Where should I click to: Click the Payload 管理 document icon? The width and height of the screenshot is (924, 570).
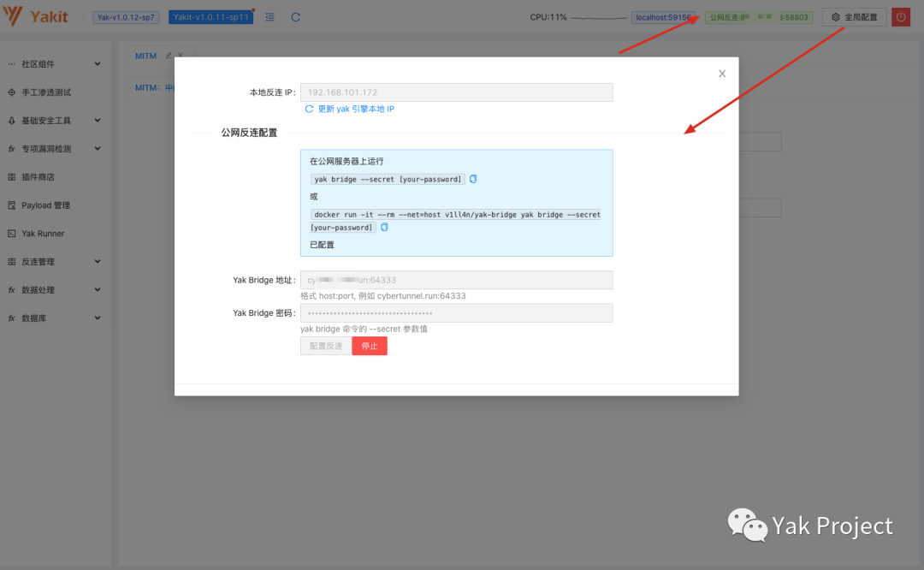pyautogui.click(x=12, y=205)
